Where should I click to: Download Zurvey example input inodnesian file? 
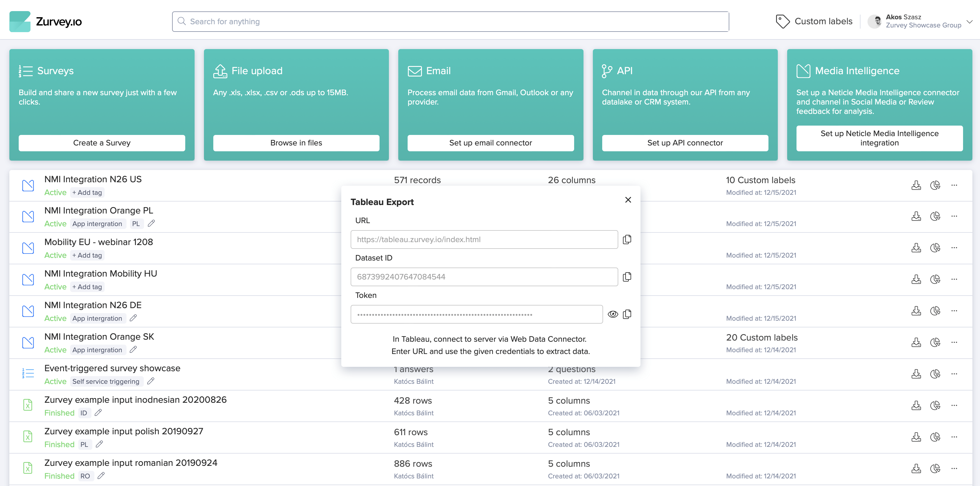coord(916,405)
